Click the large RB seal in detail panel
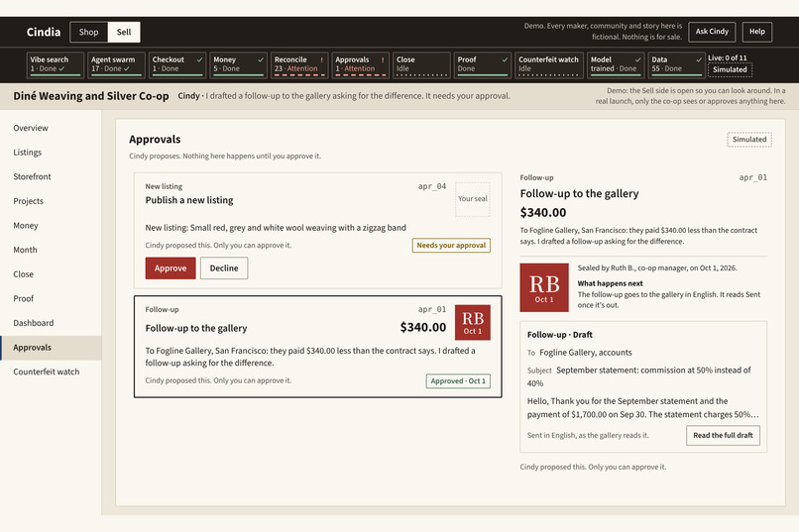Image resolution: width=799 pixels, height=532 pixels. pyautogui.click(x=544, y=287)
